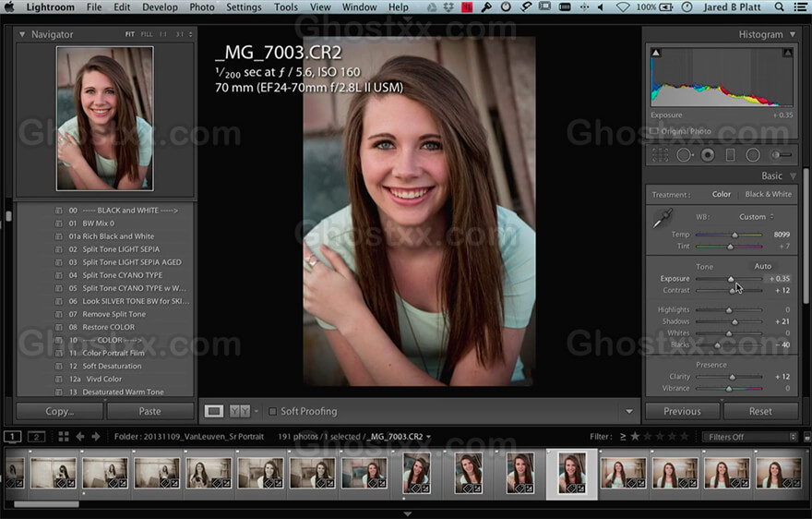Viewport: 812px width, 519px height.
Task: Open the Window menu
Action: tap(359, 7)
